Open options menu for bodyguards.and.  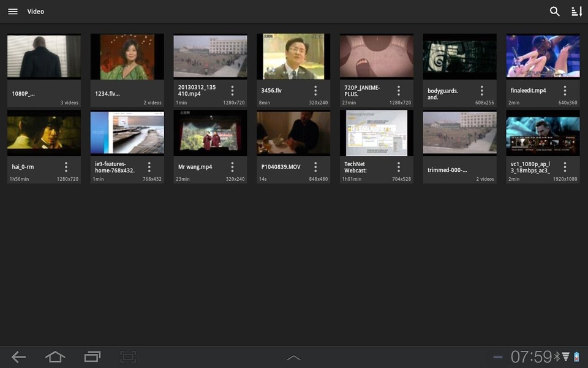tap(482, 91)
